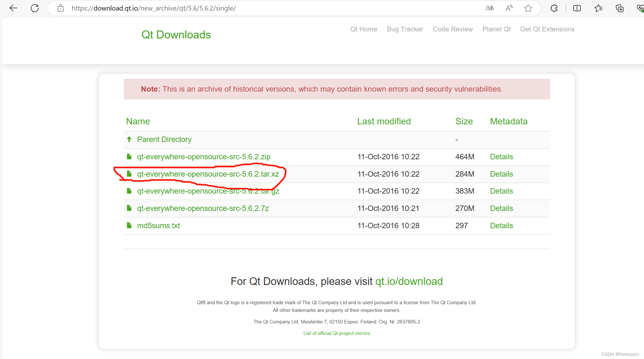Add page to favorites with star icon
This screenshot has width=644, height=359.
click(x=528, y=8)
